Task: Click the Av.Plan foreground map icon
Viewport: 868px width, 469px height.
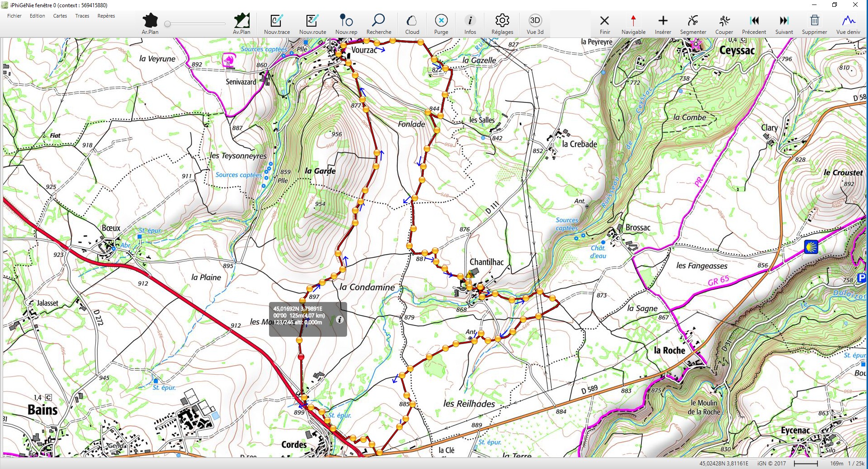Action: pyautogui.click(x=241, y=21)
